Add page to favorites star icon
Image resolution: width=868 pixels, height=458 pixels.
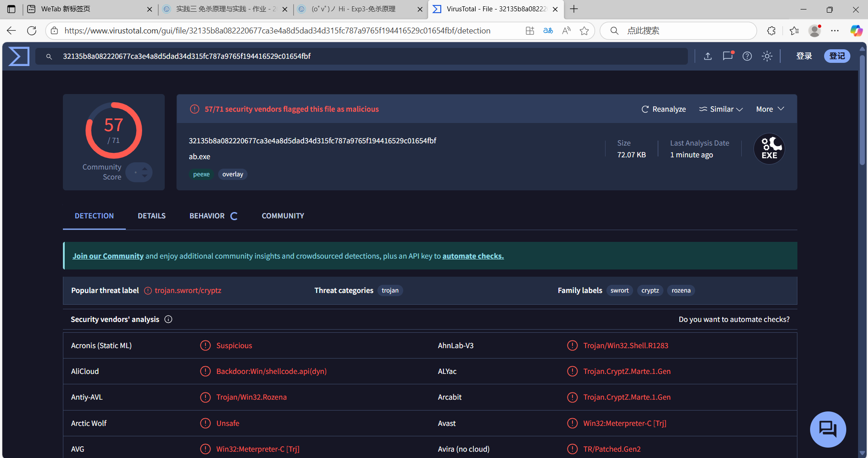[x=584, y=31]
